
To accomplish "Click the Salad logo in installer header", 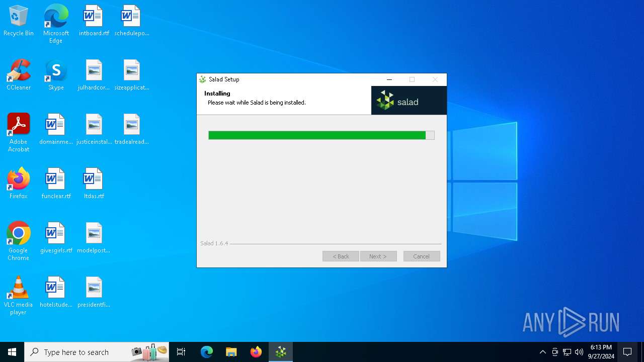I will point(409,101).
